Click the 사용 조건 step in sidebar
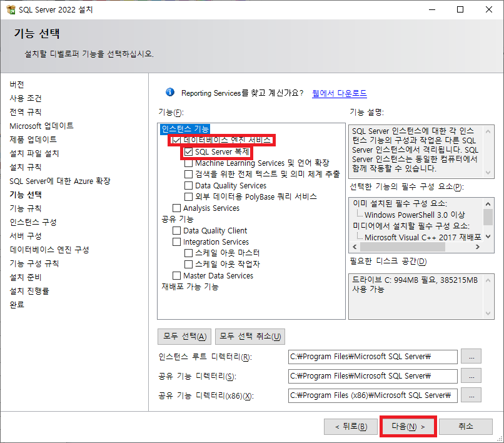Image resolution: width=504 pixels, height=443 pixels. pyautogui.click(x=26, y=98)
